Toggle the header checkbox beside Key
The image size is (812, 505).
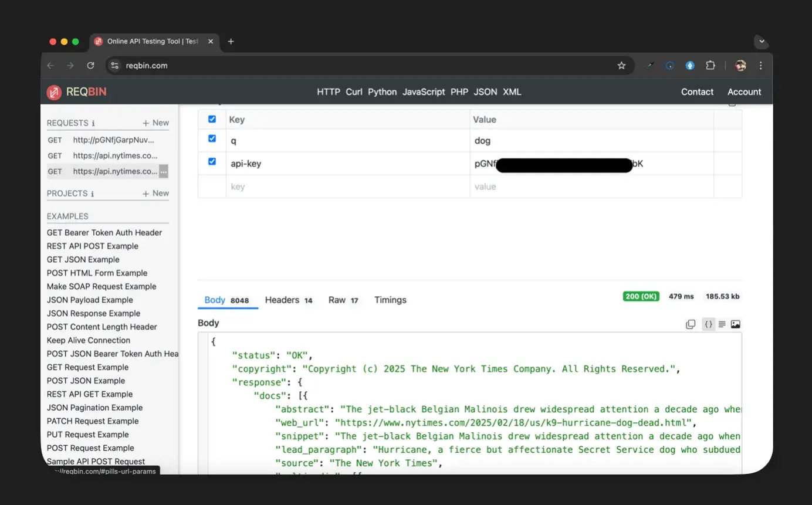click(x=212, y=119)
